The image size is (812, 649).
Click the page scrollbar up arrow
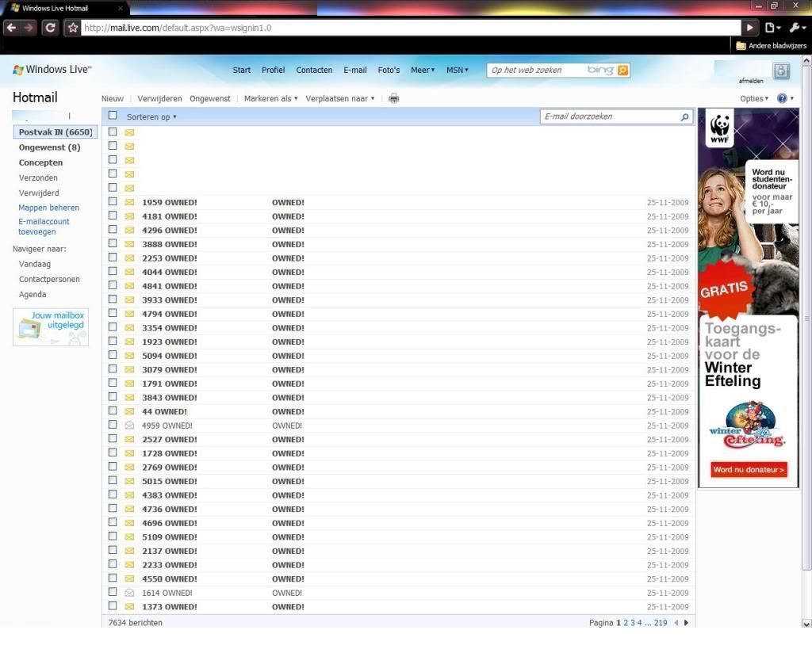tap(806, 60)
